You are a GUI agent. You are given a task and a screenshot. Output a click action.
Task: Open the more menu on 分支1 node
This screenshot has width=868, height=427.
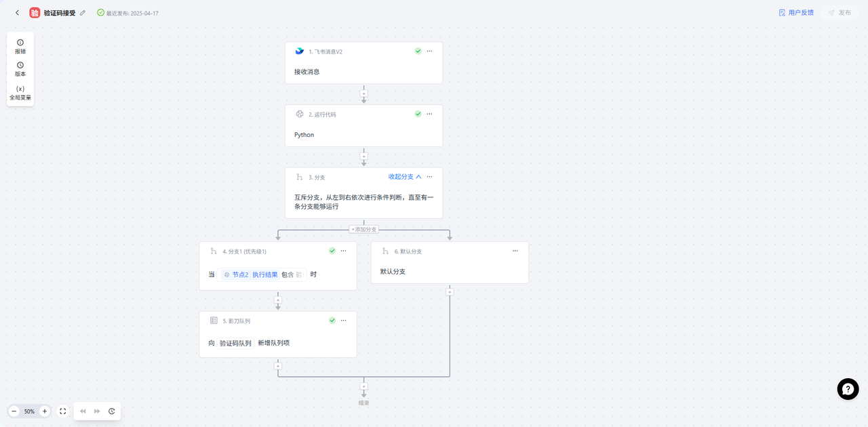[343, 251]
